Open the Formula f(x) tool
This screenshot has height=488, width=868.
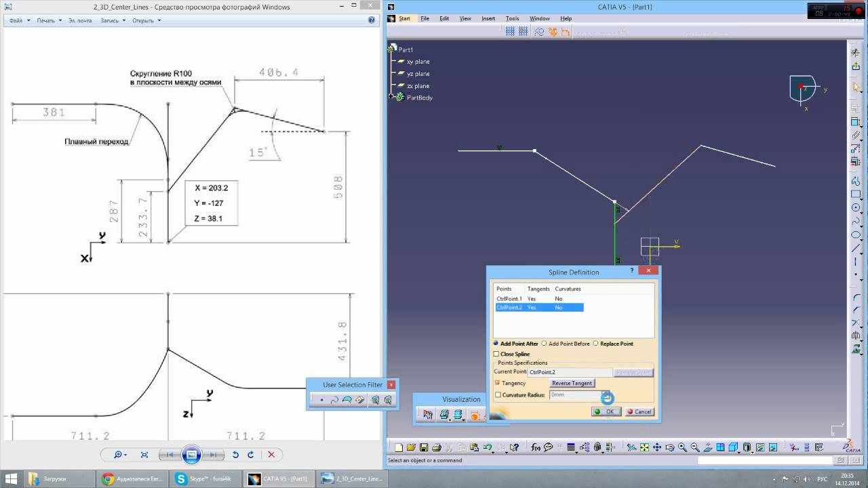(x=535, y=447)
